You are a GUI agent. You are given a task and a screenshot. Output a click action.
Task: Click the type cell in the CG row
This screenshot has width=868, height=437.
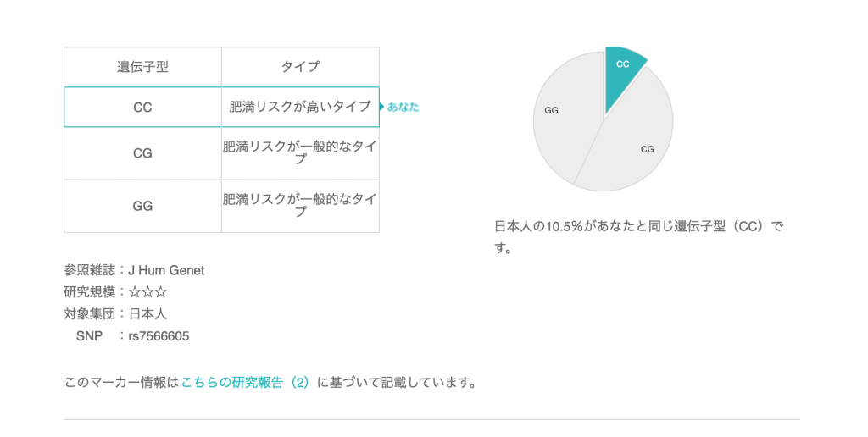coord(300,153)
